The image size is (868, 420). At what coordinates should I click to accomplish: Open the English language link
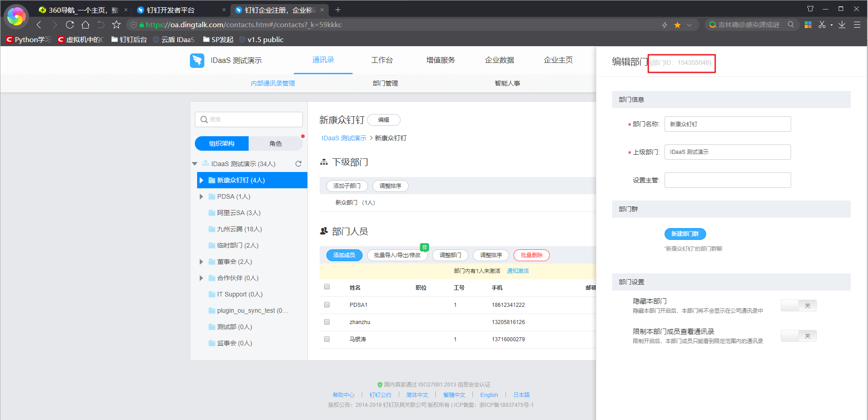489,395
